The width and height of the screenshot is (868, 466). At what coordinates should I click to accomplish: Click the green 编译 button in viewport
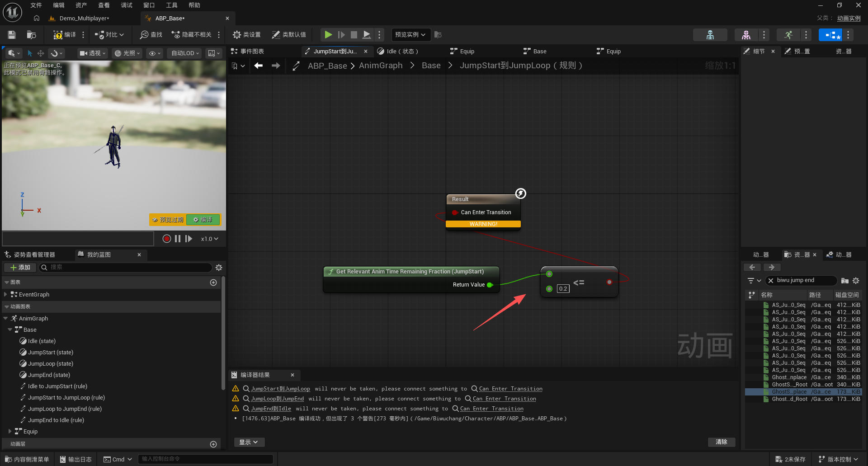click(x=203, y=220)
